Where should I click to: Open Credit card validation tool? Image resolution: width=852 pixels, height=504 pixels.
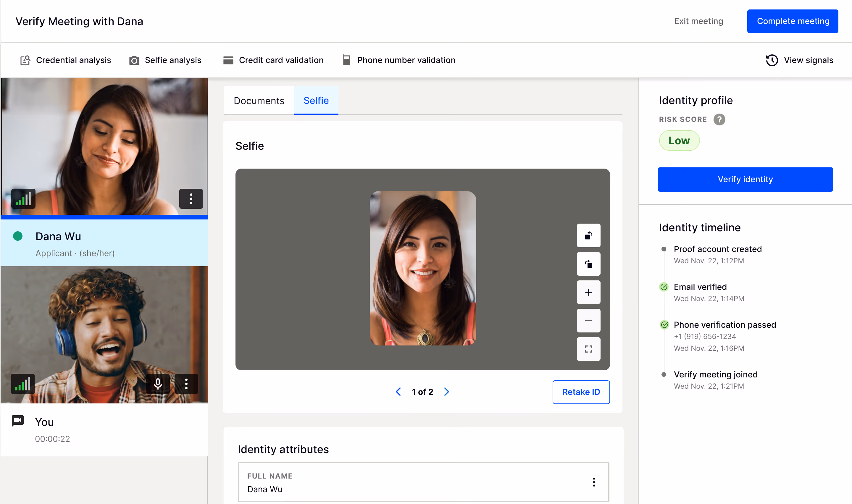point(273,60)
